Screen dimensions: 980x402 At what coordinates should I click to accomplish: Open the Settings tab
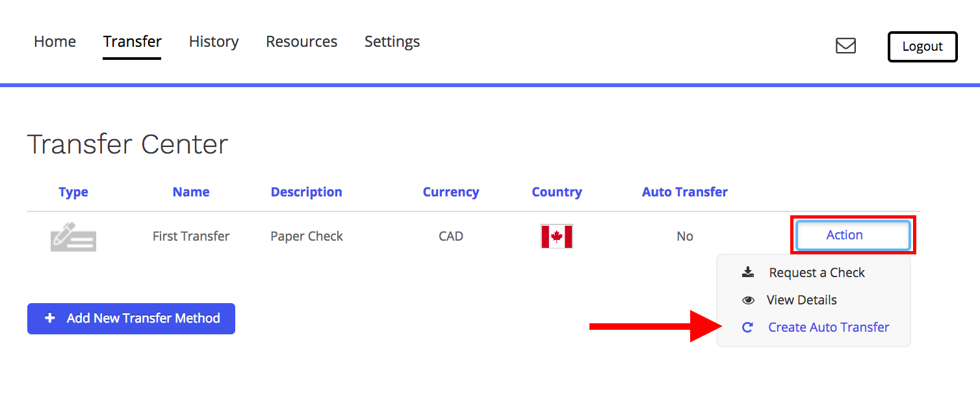[x=392, y=42]
